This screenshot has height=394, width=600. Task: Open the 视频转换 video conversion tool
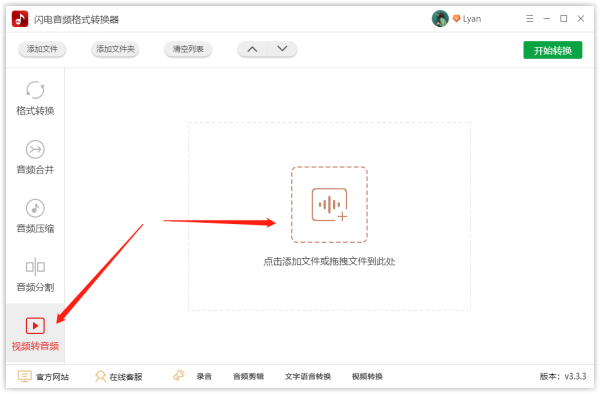point(367,377)
